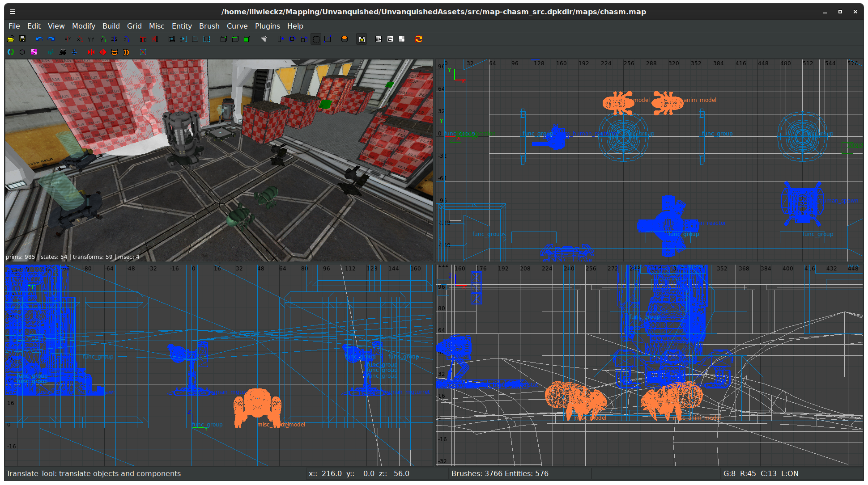This screenshot has height=485, width=868.
Task: Click the Hollow brush icon
Action: coord(172,39)
